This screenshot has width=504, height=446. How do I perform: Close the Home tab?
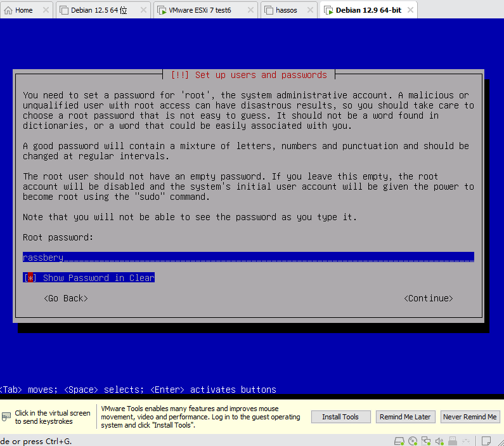point(46,10)
